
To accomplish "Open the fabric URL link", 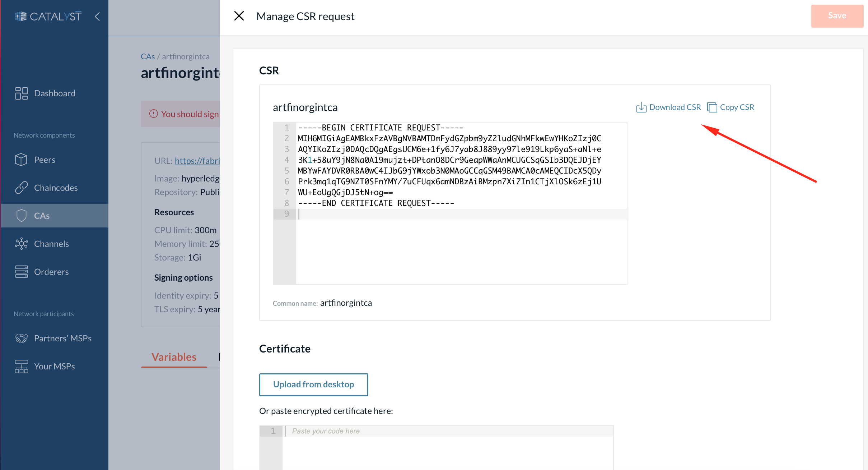I will coord(198,161).
